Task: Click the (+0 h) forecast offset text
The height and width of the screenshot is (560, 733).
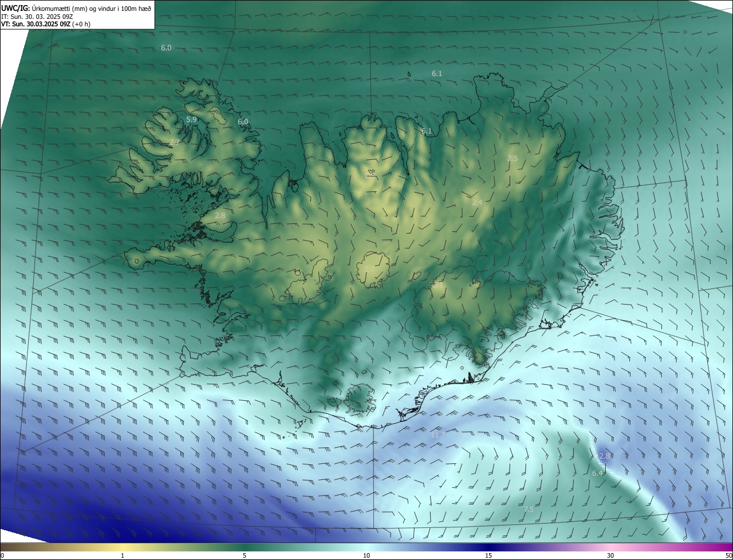Action: 81,24
